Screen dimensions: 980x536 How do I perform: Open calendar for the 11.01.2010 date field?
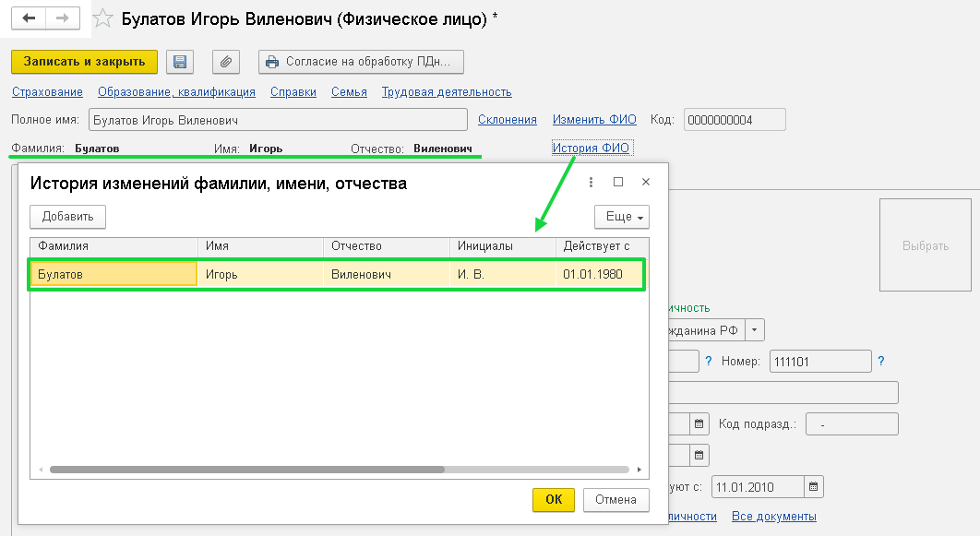[x=813, y=487]
